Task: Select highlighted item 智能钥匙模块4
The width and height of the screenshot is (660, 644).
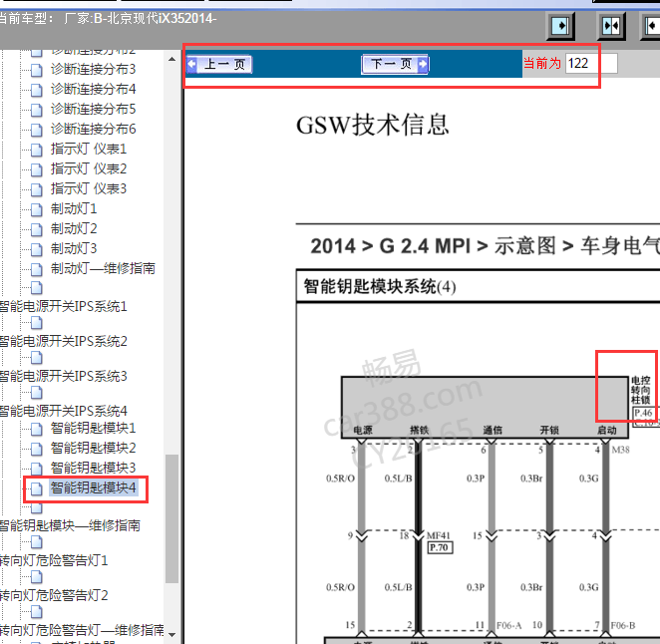Action: click(x=93, y=487)
